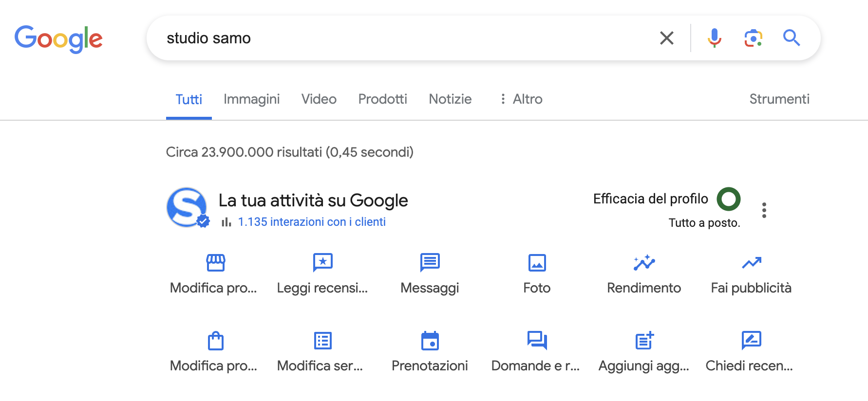
Task: Open the Notizie tab
Action: click(x=450, y=99)
